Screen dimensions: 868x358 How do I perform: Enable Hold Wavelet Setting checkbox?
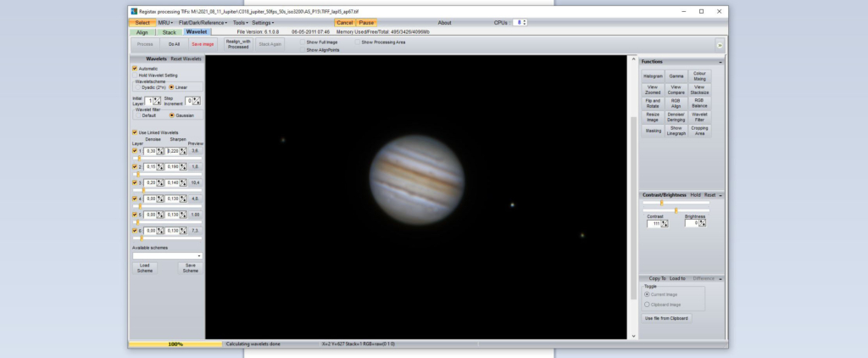coord(135,76)
